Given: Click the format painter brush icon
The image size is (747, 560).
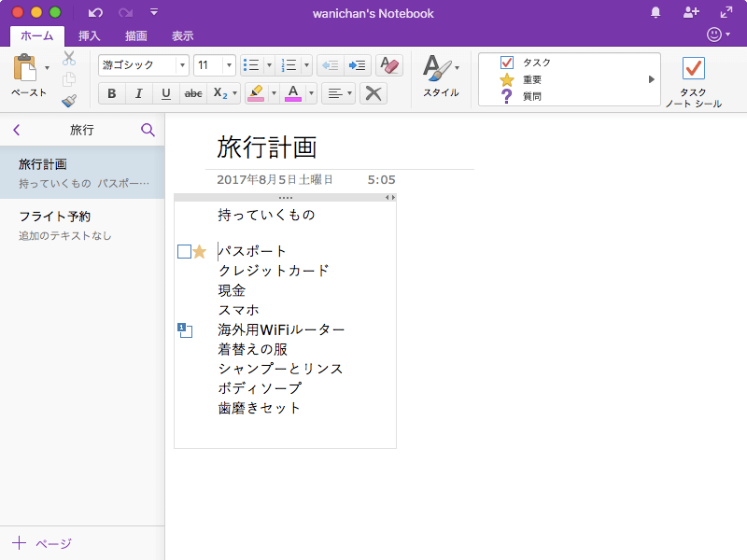Looking at the screenshot, I should point(68,101).
